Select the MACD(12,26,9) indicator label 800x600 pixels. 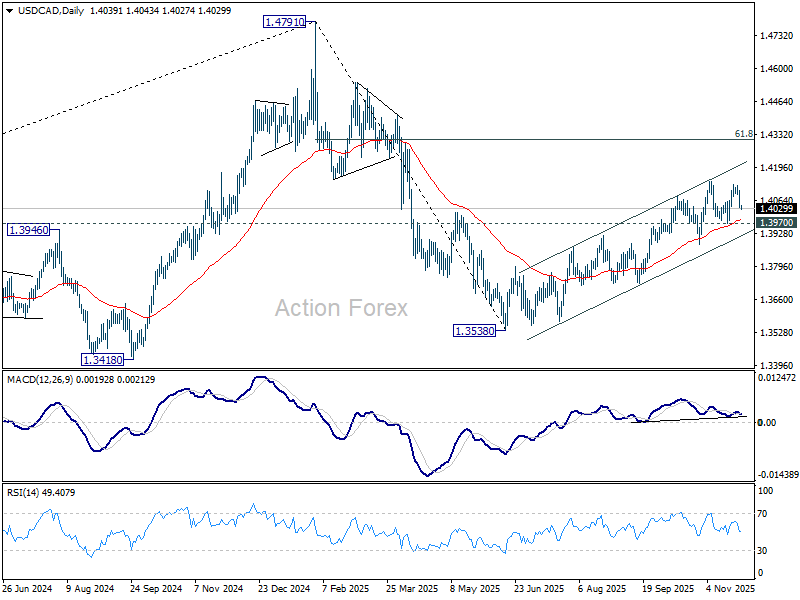pyautogui.click(x=40, y=380)
